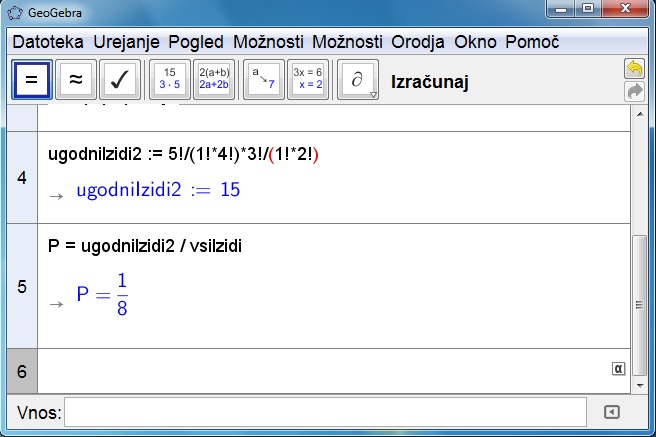Open the Orodja menu
Screen dimensions: 656x437
418,42
